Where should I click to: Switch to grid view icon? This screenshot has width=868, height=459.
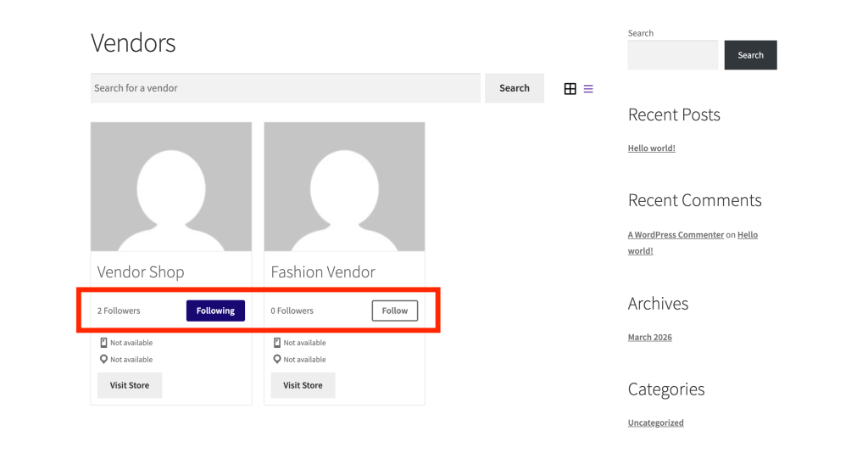pyautogui.click(x=570, y=89)
